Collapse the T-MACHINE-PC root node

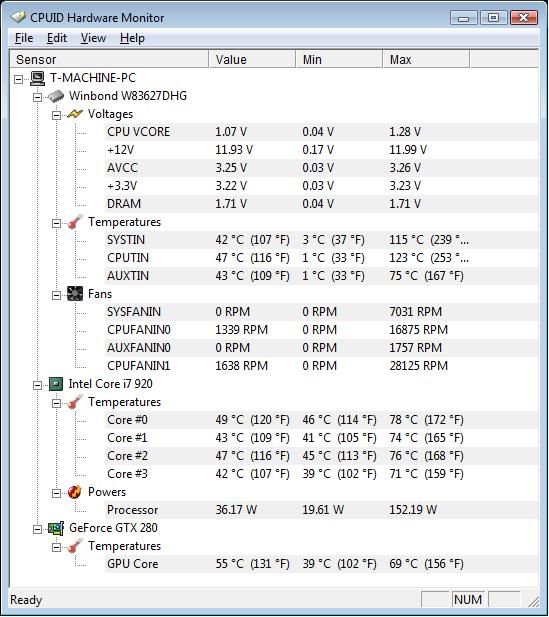coord(18,79)
